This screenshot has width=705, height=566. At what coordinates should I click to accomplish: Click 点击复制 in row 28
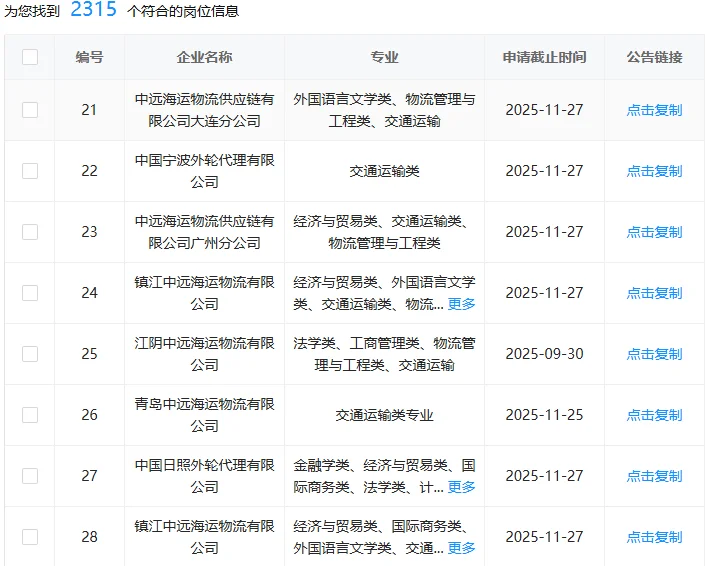click(655, 537)
